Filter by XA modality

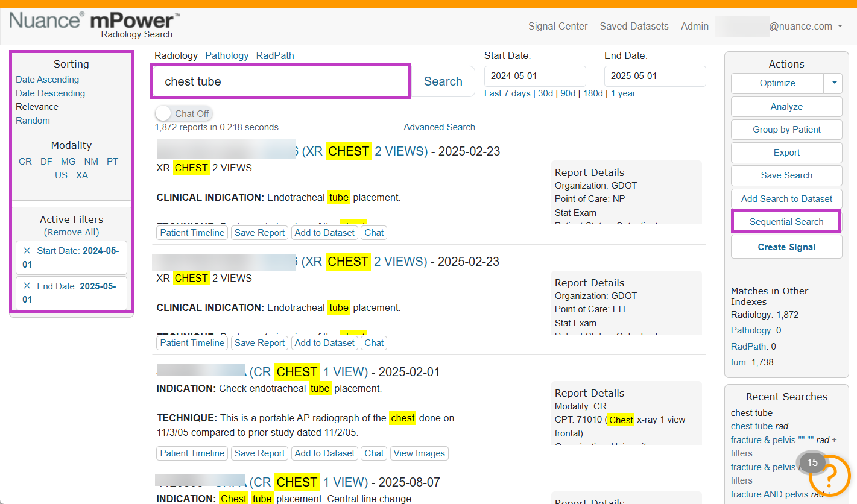pos(82,175)
